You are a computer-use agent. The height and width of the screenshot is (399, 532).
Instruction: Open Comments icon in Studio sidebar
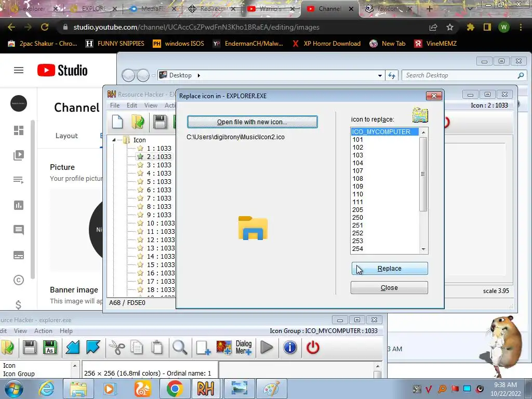[x=19, y=230]
